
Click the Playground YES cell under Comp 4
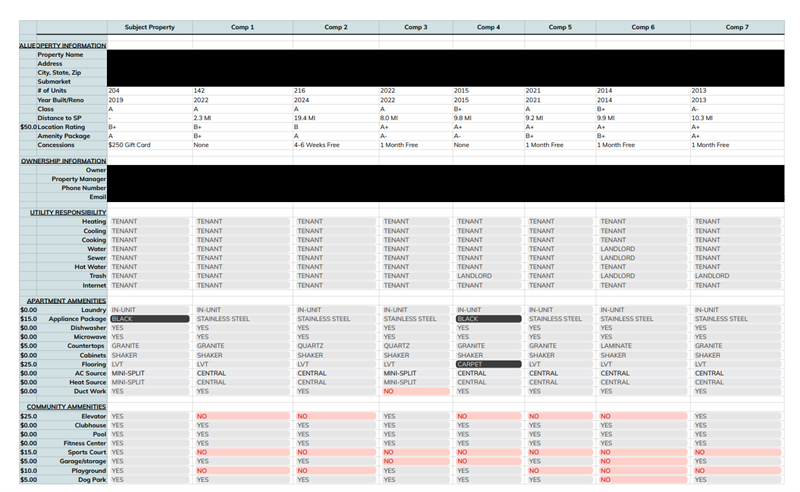point(488,471)
